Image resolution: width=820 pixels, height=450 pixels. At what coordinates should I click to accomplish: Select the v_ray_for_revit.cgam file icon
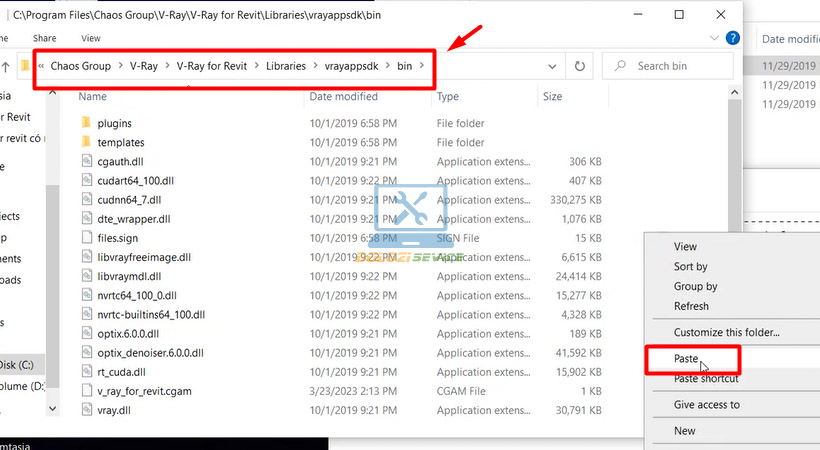coord(87,391)
